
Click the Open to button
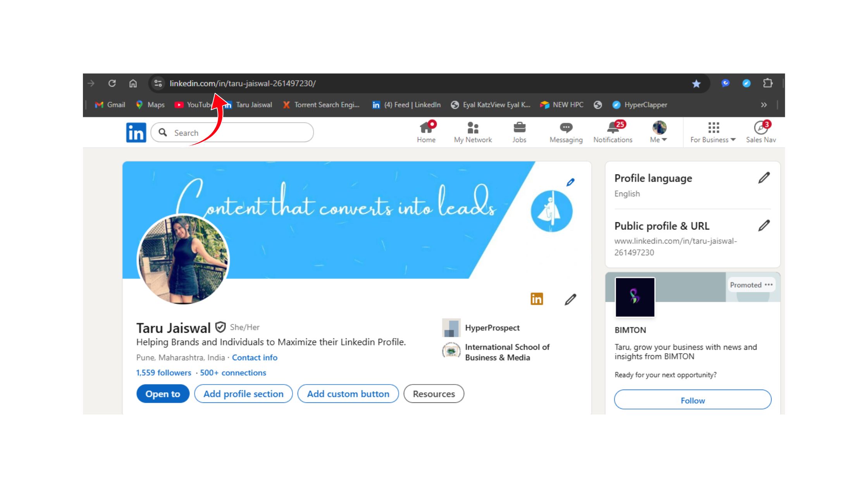point(163,394)
